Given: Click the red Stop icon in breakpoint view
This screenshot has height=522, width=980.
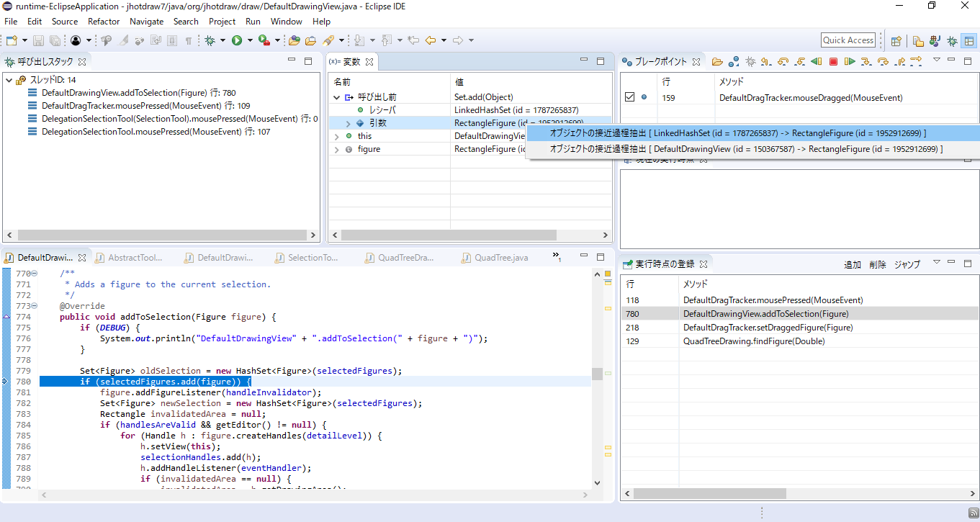Looking at the screenshot, I should (x=833, y=62).
